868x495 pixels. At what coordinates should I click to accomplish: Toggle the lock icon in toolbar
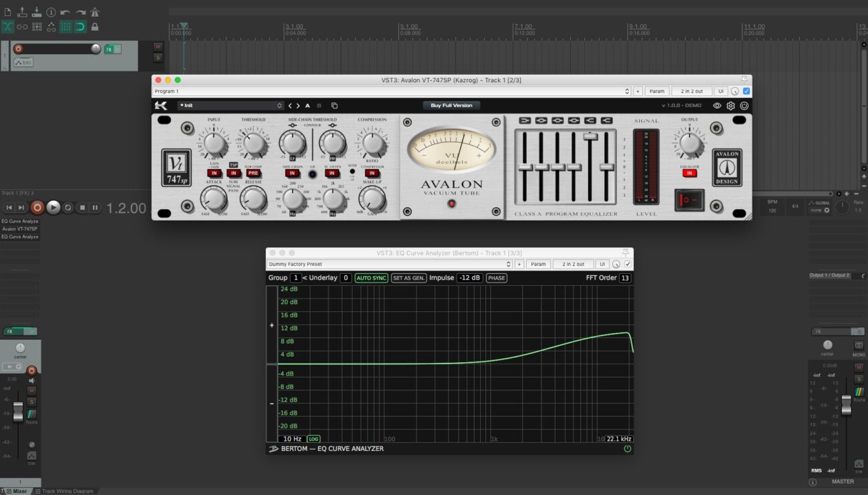pos(95,27)
